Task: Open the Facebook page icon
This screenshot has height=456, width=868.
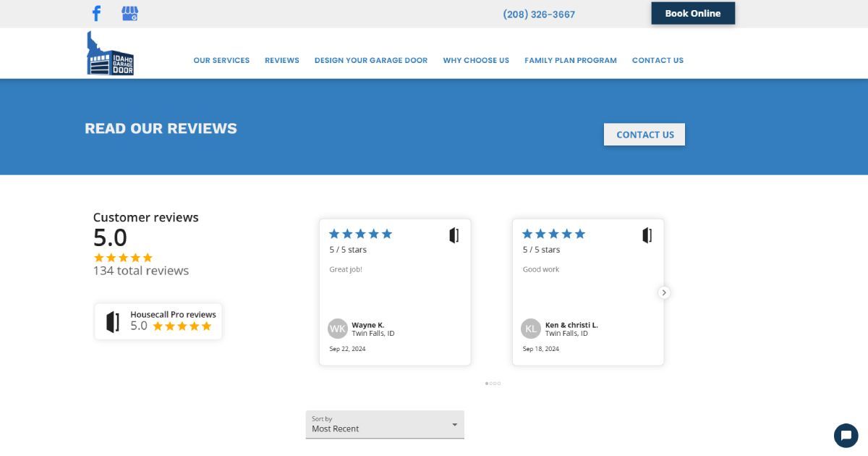Action: click(x=96, y=12)
